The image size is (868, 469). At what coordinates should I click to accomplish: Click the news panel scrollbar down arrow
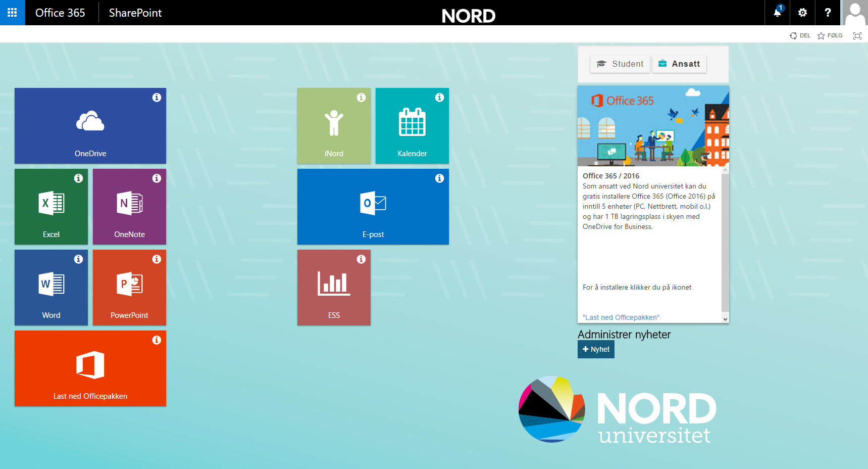[725, 319]
